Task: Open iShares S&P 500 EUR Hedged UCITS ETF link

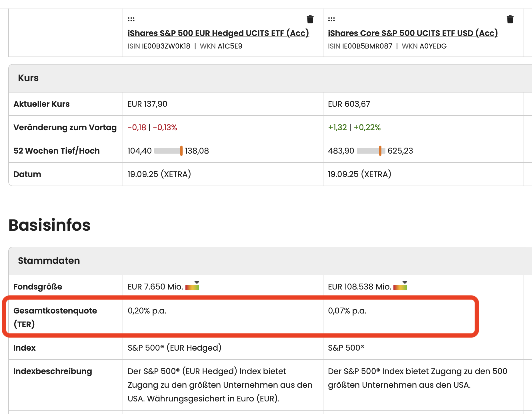Action: click(218, 33)
